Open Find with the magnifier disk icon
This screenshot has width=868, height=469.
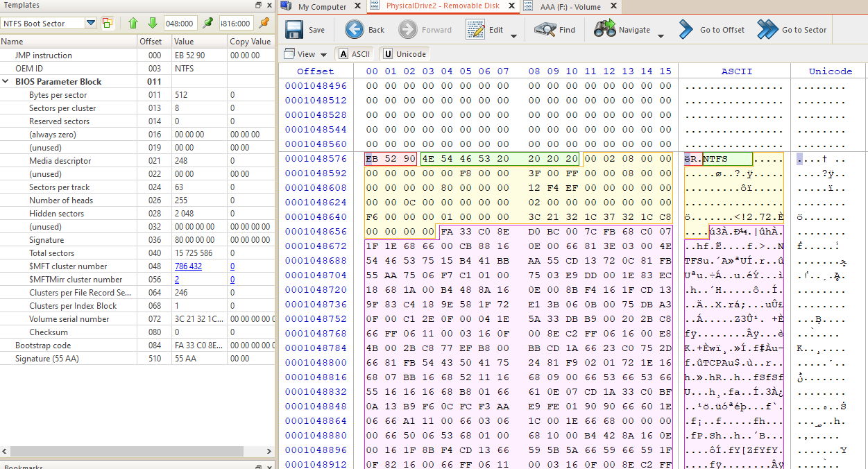(545, 30)
